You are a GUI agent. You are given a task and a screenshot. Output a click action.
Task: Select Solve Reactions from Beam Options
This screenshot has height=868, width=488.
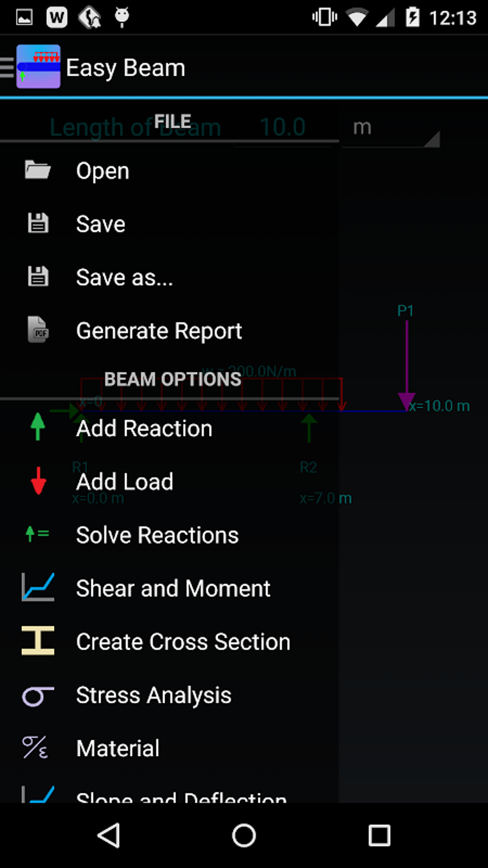pyautogui.click(x=157, y=534)
